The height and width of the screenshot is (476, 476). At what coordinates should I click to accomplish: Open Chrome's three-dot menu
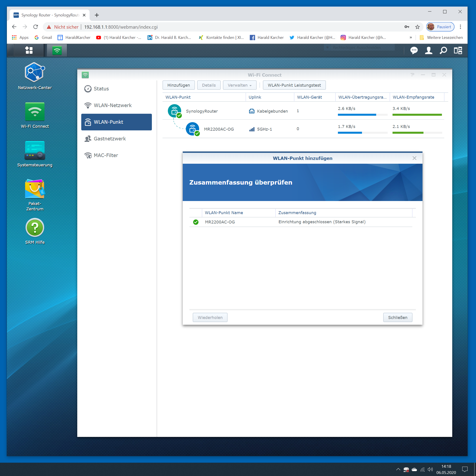point(460,27)
